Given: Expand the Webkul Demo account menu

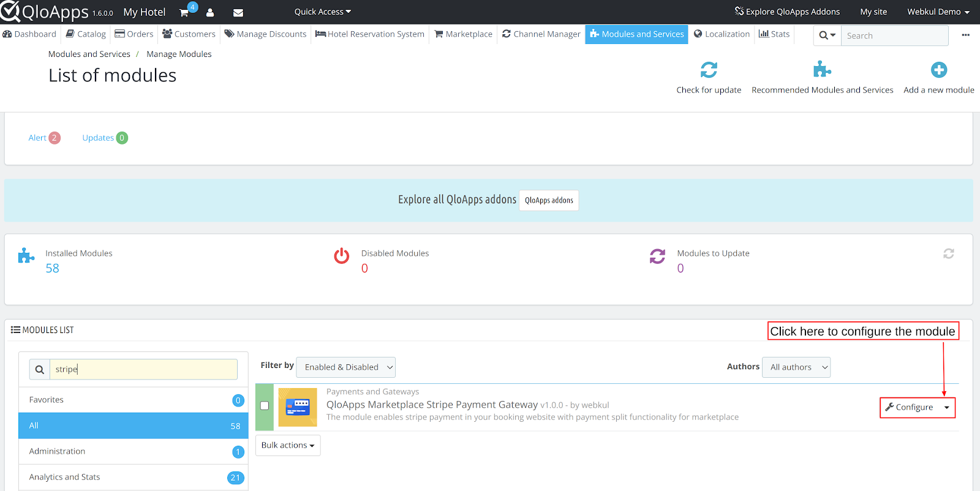Looking at the screenshot, I should (x=938, y=12).
